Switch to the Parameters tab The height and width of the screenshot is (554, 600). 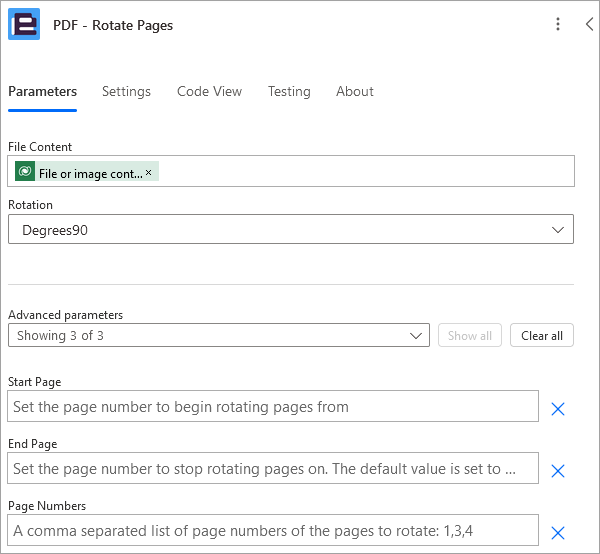42,91
